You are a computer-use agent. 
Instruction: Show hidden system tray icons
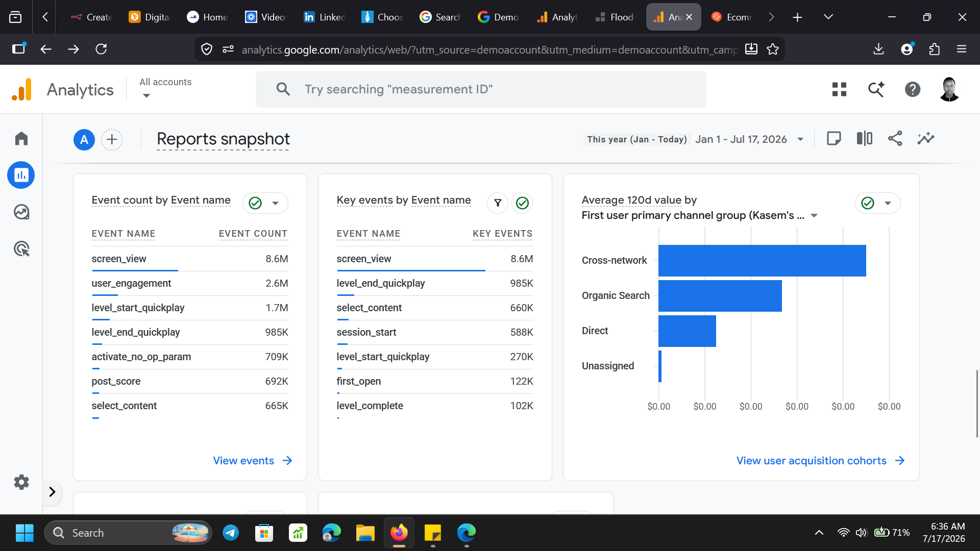click(819, 533)
